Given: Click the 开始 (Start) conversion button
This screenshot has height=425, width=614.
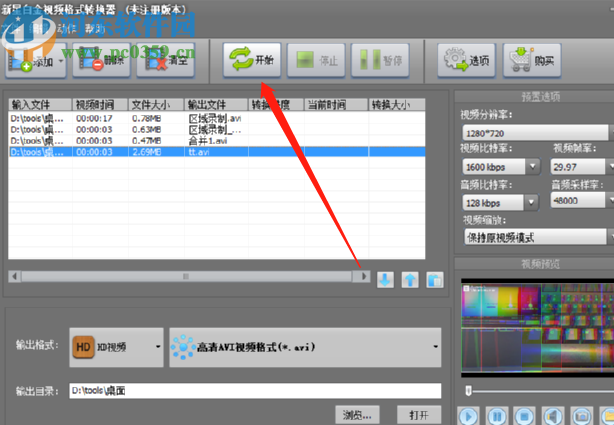Looking at the screenshot, I should click(x=250, y=60).
